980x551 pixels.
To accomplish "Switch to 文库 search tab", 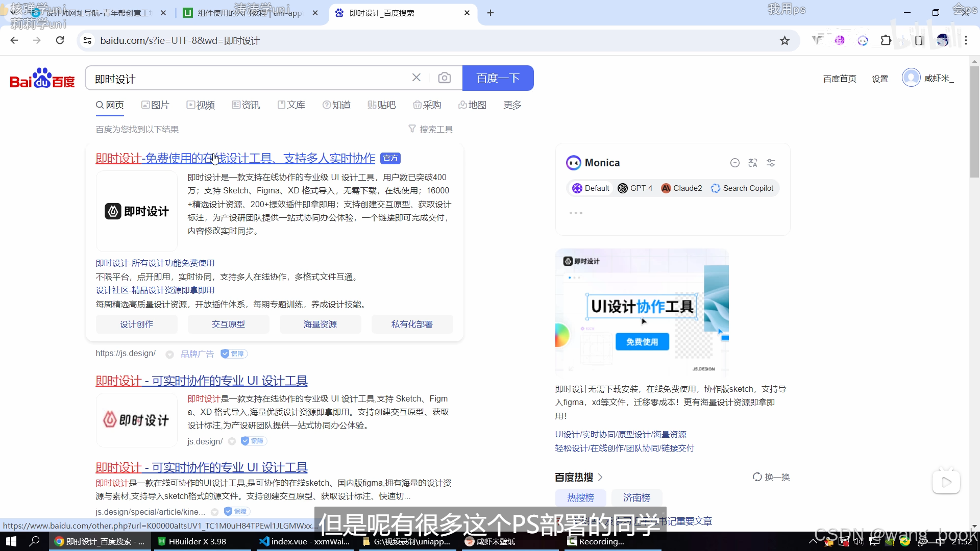I will [291, 105].
